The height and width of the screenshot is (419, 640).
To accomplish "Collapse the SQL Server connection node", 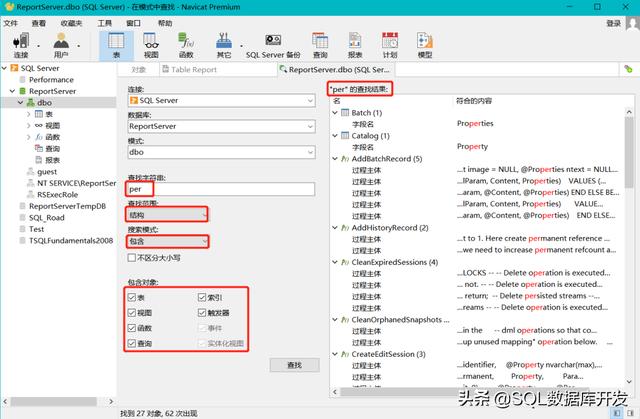I will pos(4,68).
